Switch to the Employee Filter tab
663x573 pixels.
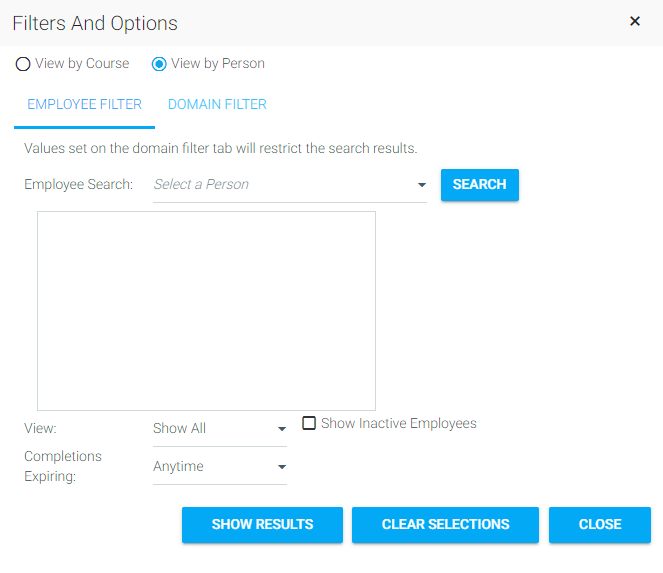click(85, 104)
